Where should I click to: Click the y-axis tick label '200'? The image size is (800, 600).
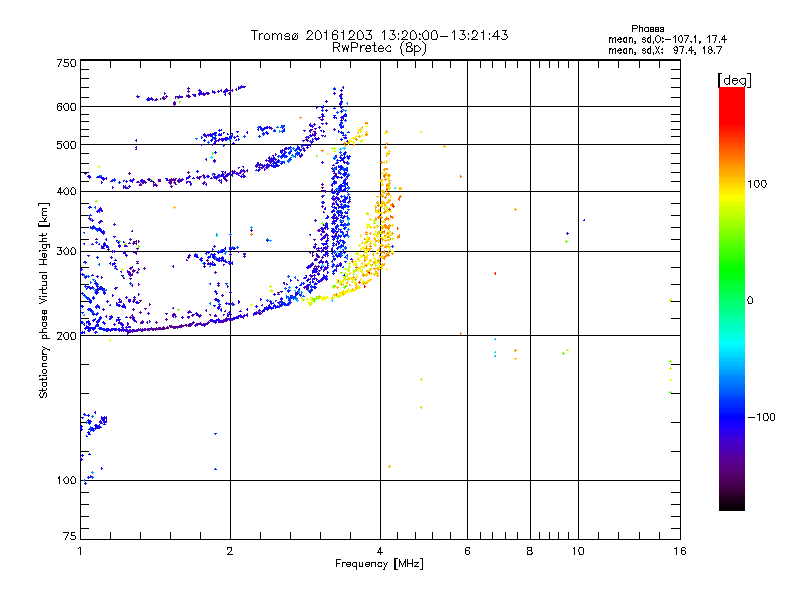(66, 336)
